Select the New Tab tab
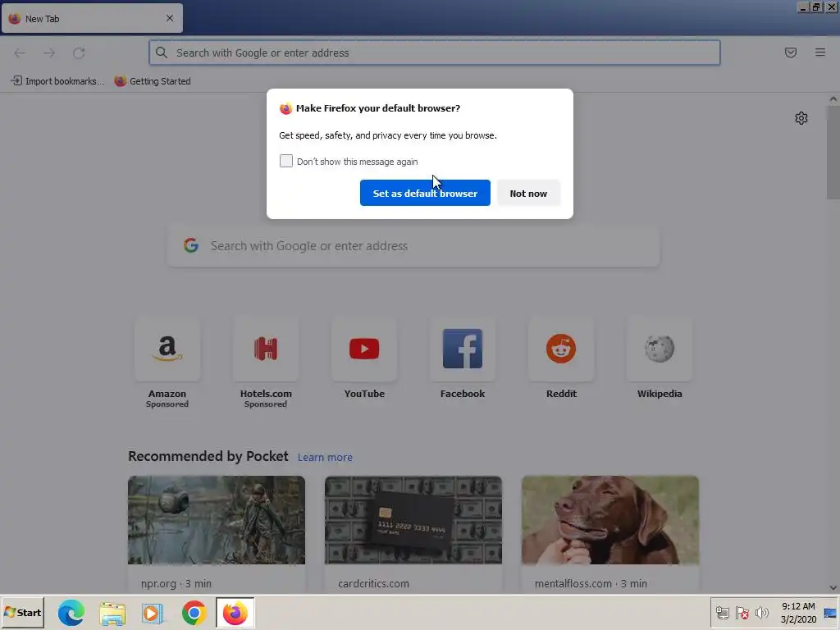 point(92,19)
